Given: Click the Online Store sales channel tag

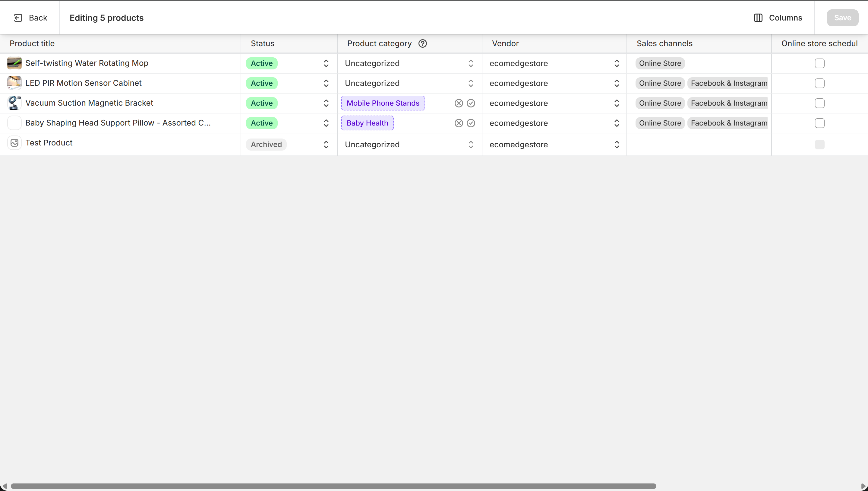Looking at the screenshot, I should click(660, 63).
